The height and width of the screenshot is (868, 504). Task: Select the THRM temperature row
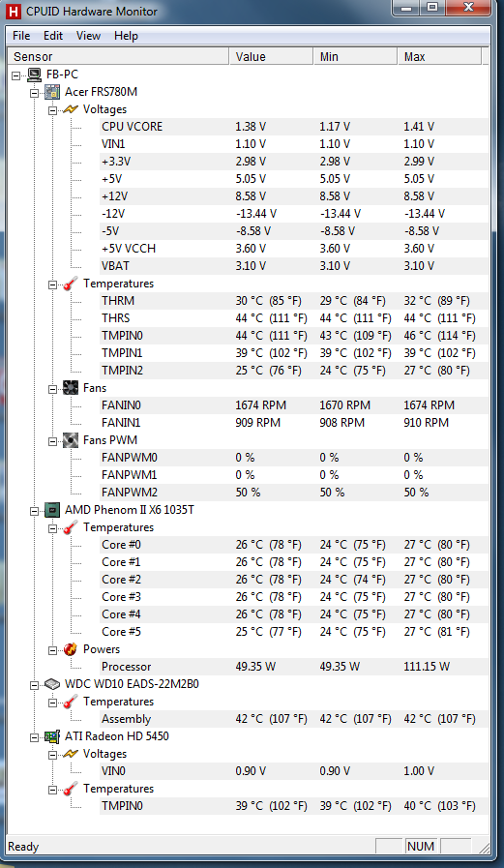pyautogui.click(x=294, y=301)
